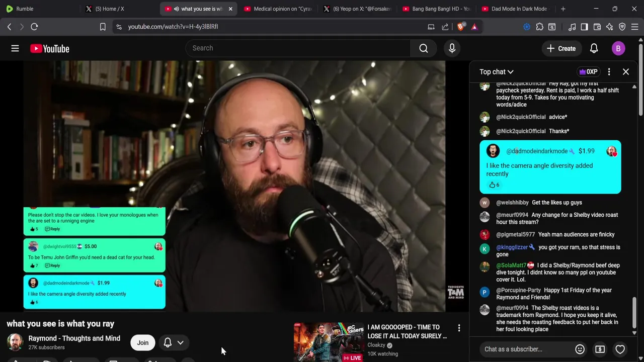Go back in browser history

[9, 27]
